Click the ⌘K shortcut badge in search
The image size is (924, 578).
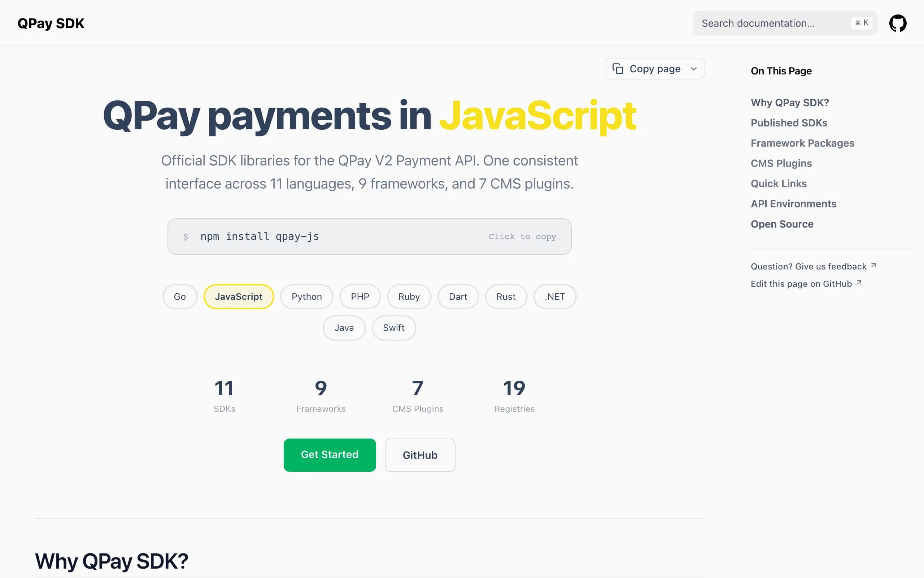click(x=862, y=23)
